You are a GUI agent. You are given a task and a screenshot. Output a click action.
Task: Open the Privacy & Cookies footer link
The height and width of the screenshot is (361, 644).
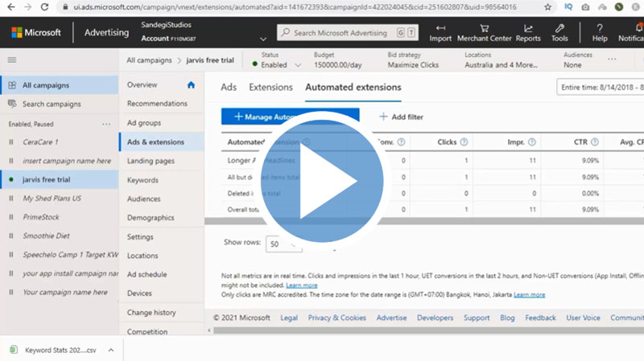pos(336,318)
